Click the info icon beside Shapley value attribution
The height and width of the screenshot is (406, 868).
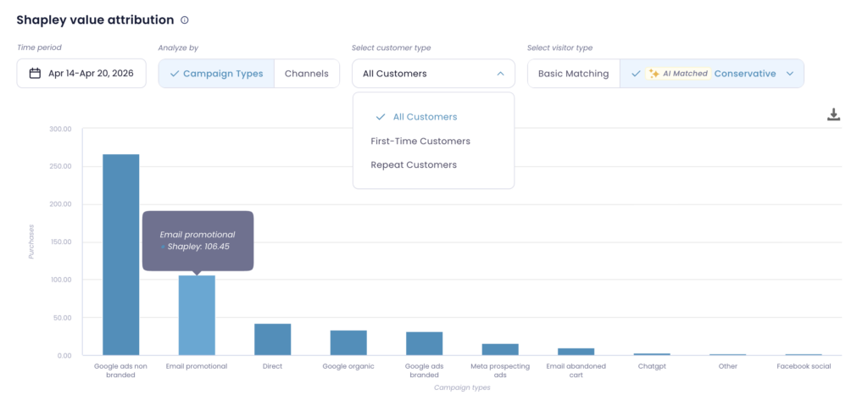click(185, 20)
